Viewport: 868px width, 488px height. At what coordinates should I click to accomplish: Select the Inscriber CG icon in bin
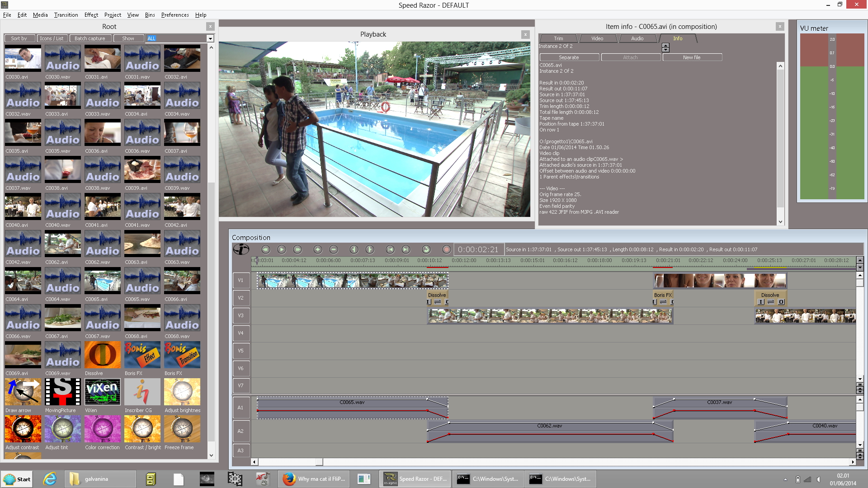(142, 392)
